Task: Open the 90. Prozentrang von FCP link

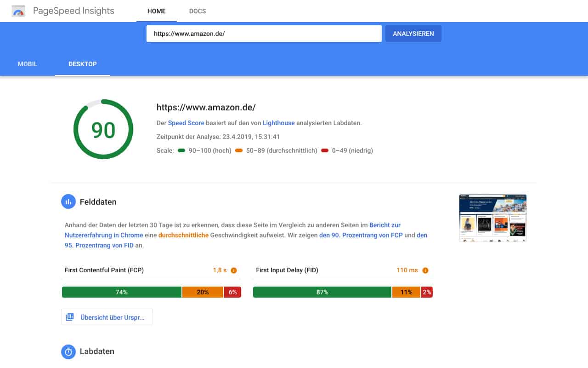Action: coord(361,235)
